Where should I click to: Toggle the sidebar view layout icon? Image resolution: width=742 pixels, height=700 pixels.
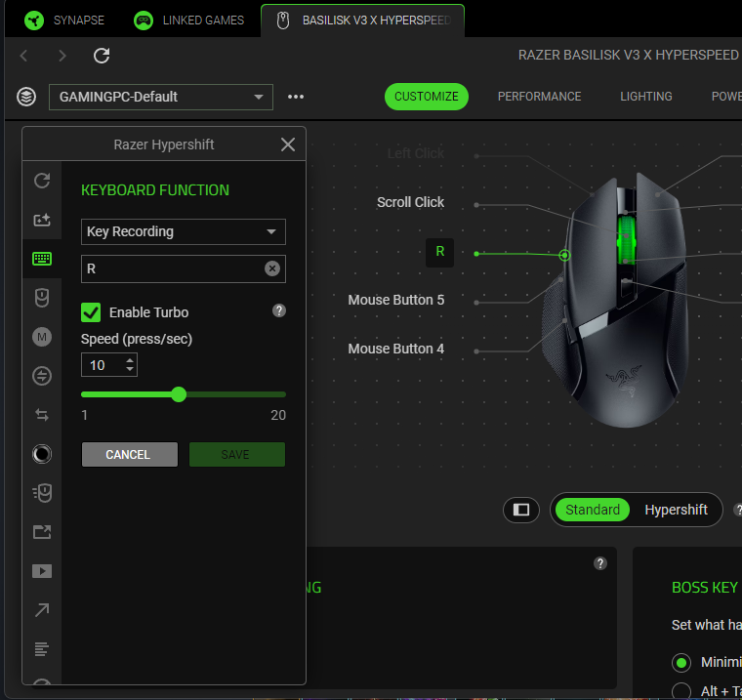(521, 510)
